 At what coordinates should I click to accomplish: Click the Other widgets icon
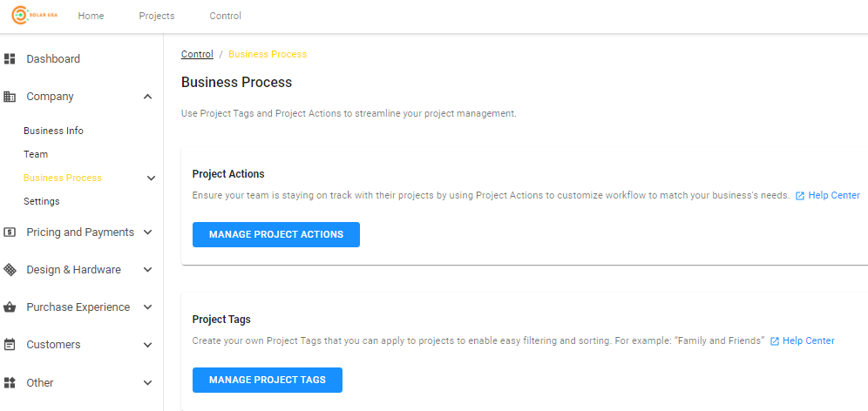pos(10,383)
